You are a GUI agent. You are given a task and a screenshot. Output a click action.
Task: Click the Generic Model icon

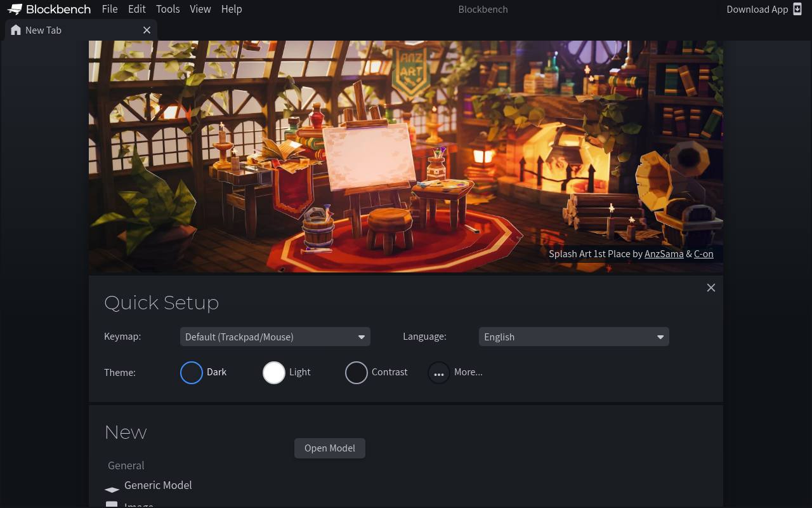112,489
